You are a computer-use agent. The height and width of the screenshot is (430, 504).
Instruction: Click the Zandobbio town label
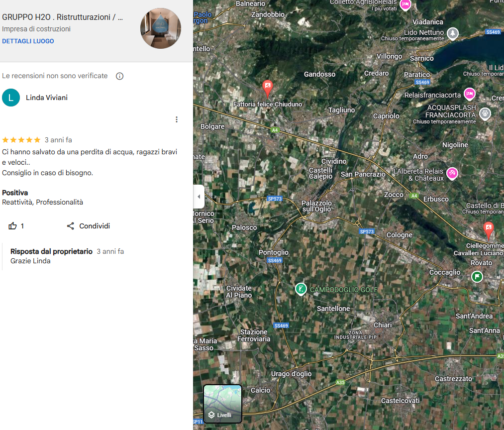tap(268, 14)
